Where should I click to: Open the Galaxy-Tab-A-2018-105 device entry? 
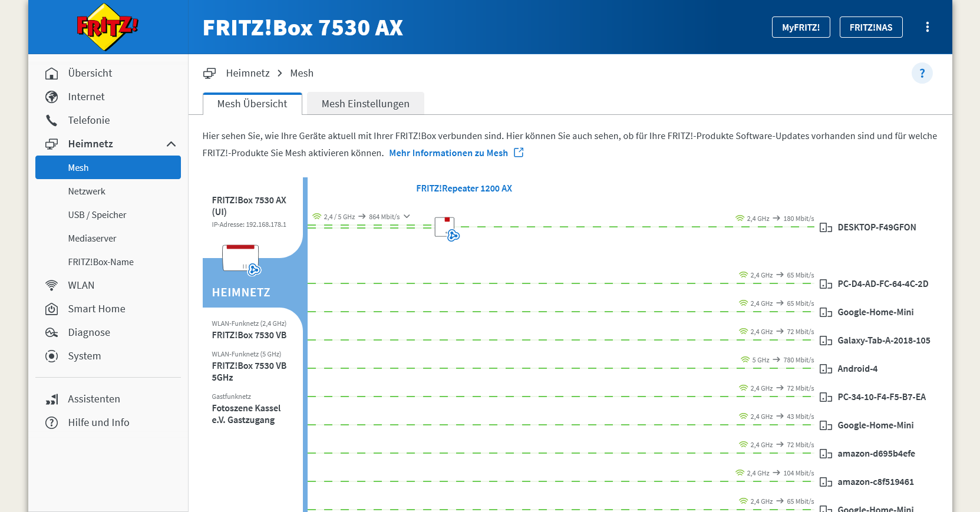[884, 341]
